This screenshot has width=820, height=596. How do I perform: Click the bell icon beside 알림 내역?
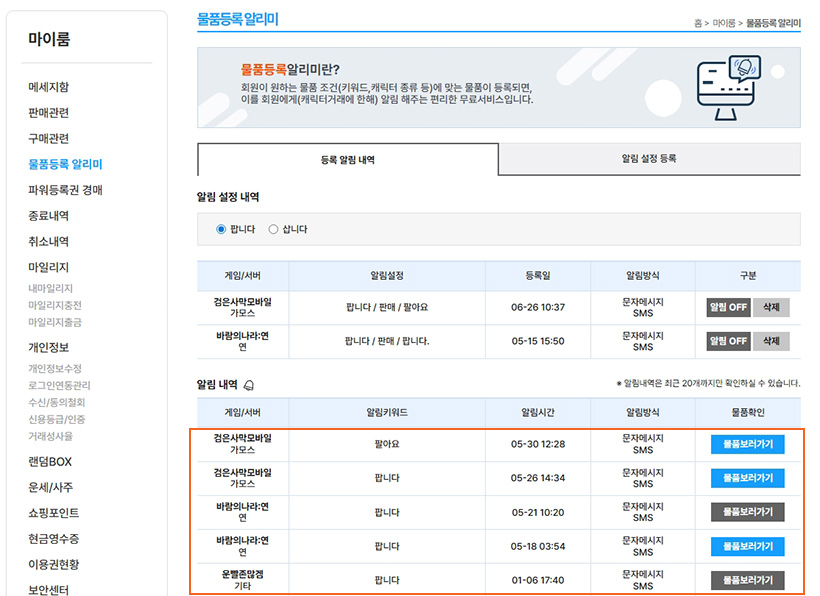(249, 384)
